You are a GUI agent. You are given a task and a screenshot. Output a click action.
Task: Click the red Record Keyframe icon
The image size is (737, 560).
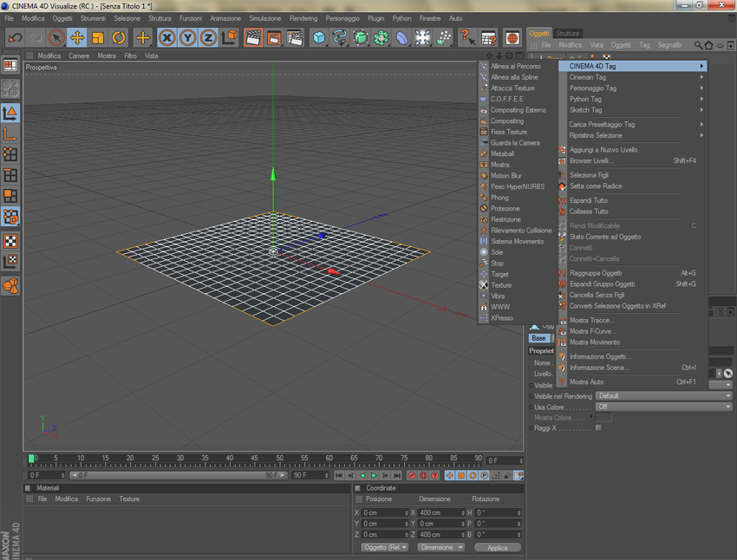pyautogui.click(x=412, y=476)
